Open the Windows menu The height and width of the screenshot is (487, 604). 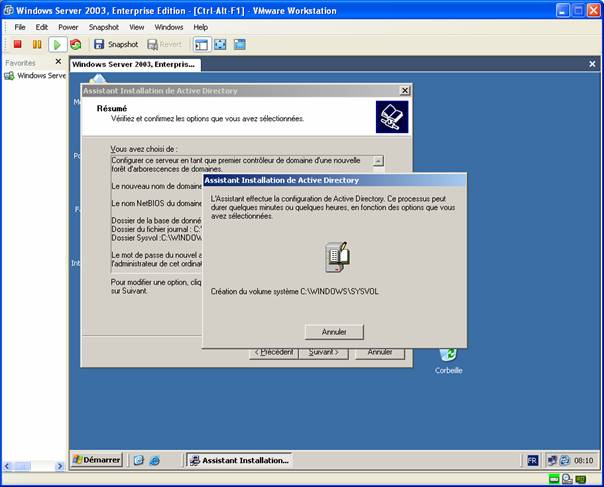pos(169,27)
